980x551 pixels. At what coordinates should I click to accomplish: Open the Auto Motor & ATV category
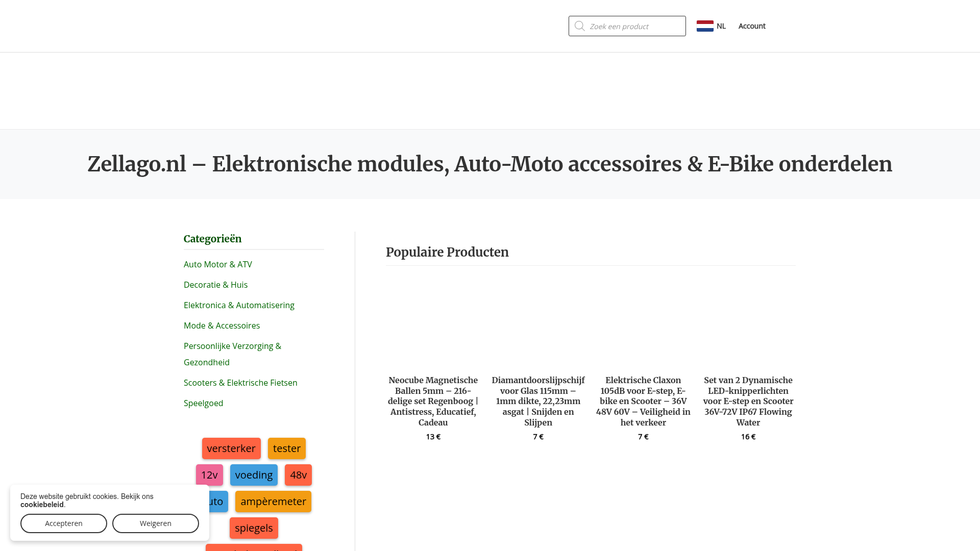pyautogui.click(x=218, y=264)
